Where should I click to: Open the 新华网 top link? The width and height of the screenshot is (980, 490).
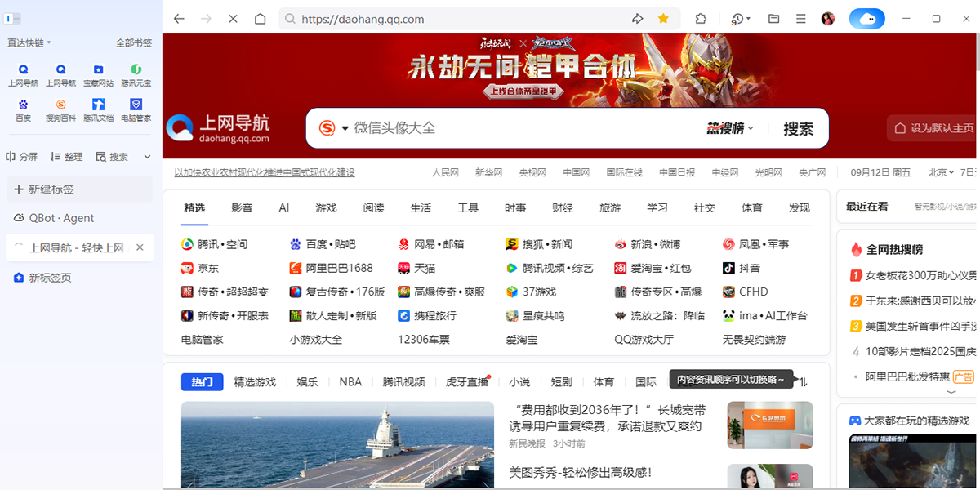click(x=488, y=172)
